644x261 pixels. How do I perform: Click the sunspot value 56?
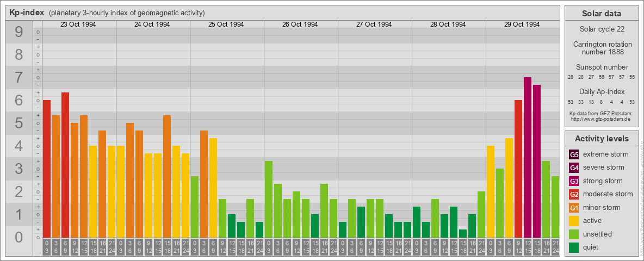click(601, 77)
